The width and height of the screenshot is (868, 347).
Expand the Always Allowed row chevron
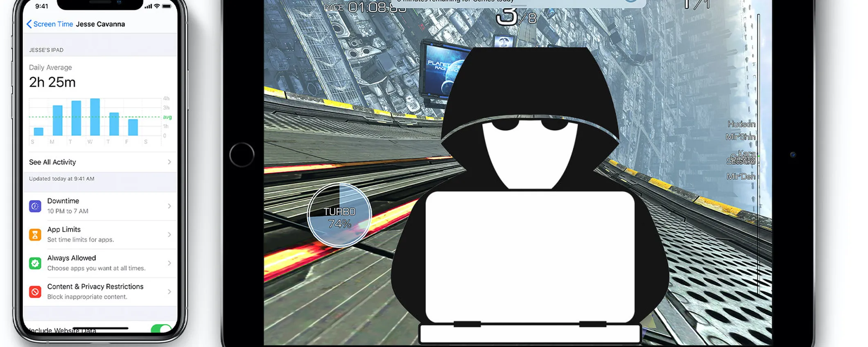tap(169, 263)
